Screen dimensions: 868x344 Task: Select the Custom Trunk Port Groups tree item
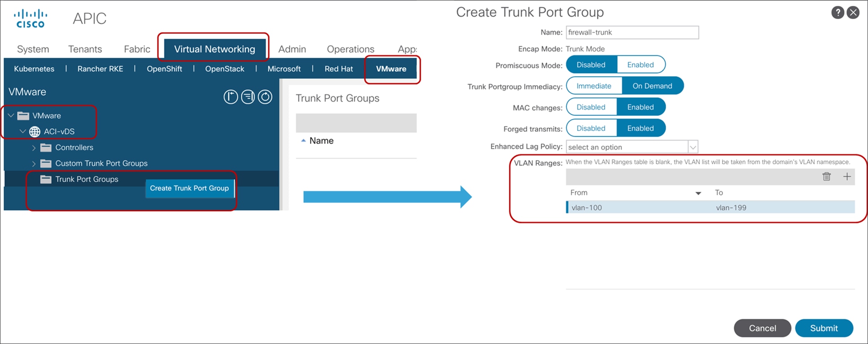[101, 163]
